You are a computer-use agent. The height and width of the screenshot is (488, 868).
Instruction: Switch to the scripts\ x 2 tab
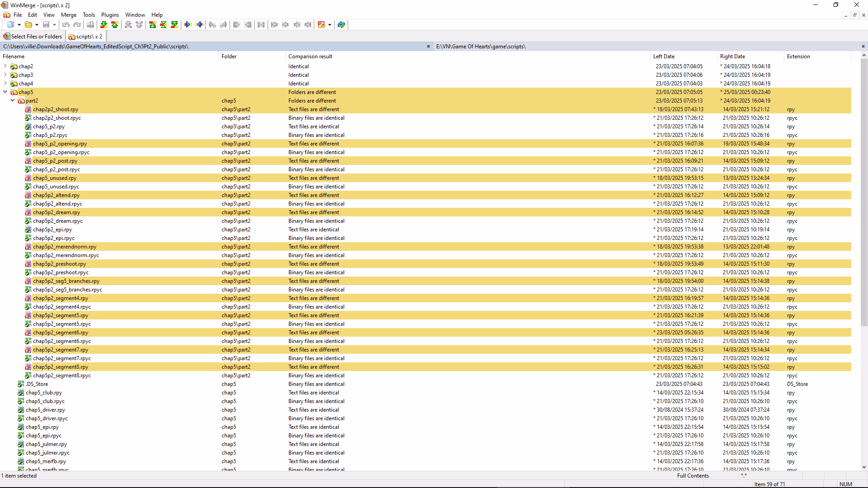(85, 37)
